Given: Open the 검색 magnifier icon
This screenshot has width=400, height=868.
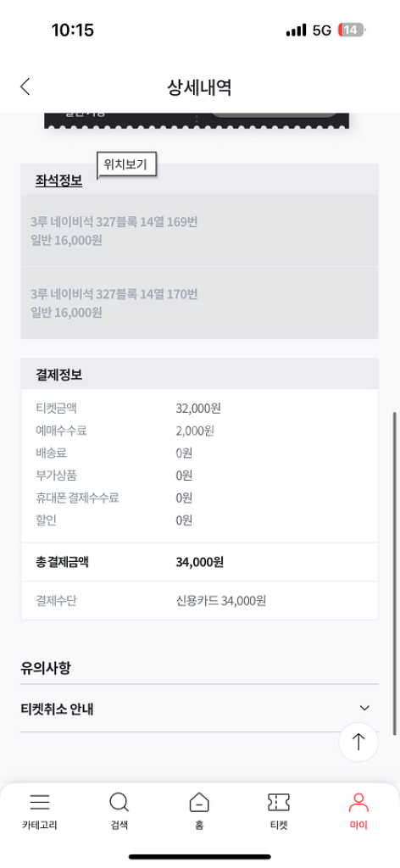Looking at the screenshot, I should pyautogui.click(x=119, y=802).
